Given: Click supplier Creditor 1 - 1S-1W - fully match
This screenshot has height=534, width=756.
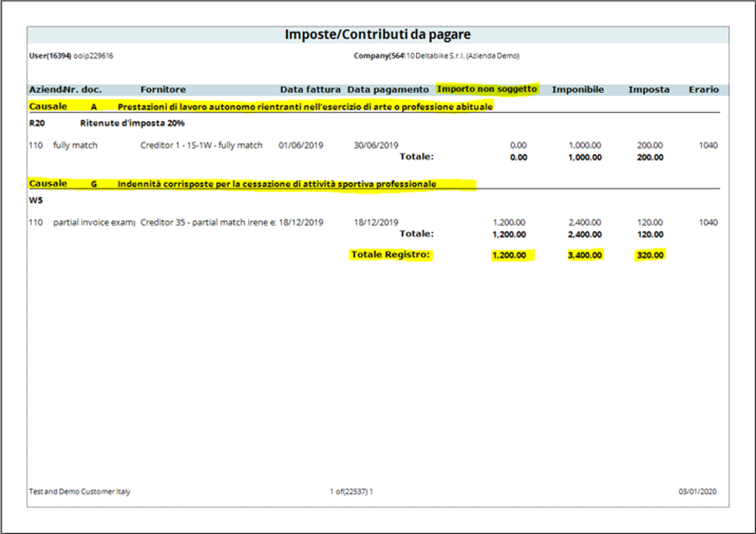Looking at the screenshot, I should point(202,145).
